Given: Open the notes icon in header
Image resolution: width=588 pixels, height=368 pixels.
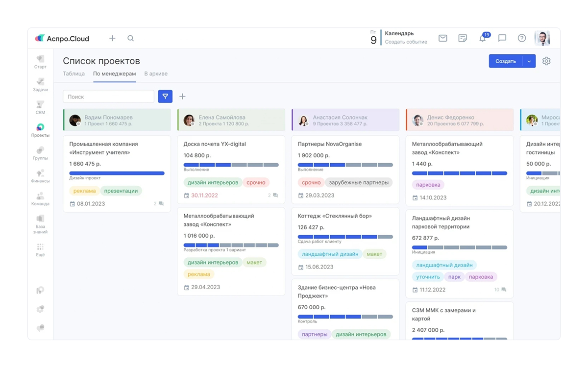Looking at the screenshot, I should (463, 38).
